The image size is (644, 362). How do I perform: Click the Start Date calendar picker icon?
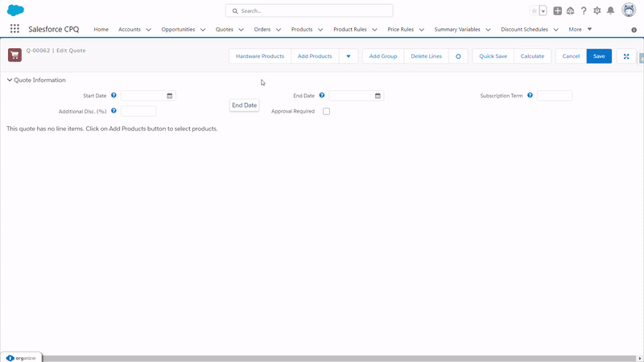tap(170, 96)
